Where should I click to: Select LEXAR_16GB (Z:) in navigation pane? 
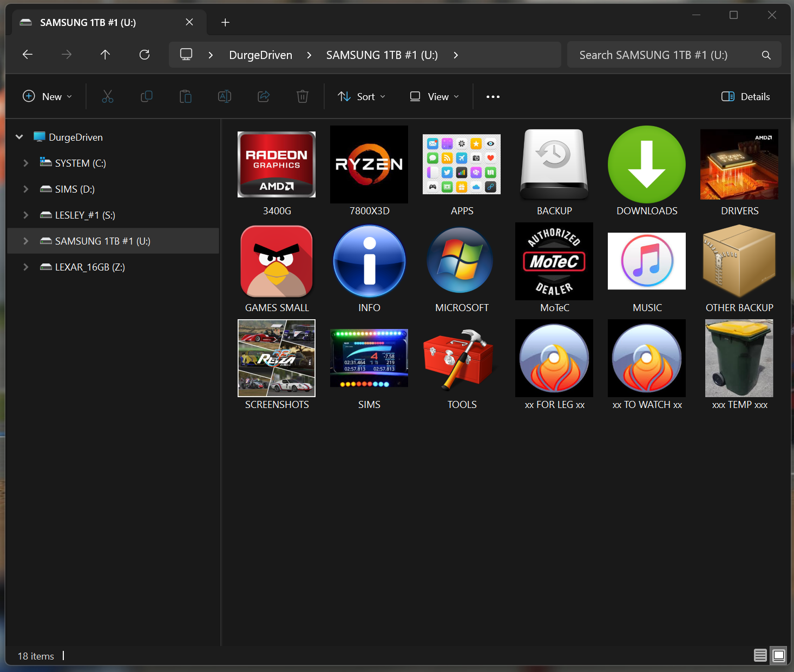[x=90, y=267]
